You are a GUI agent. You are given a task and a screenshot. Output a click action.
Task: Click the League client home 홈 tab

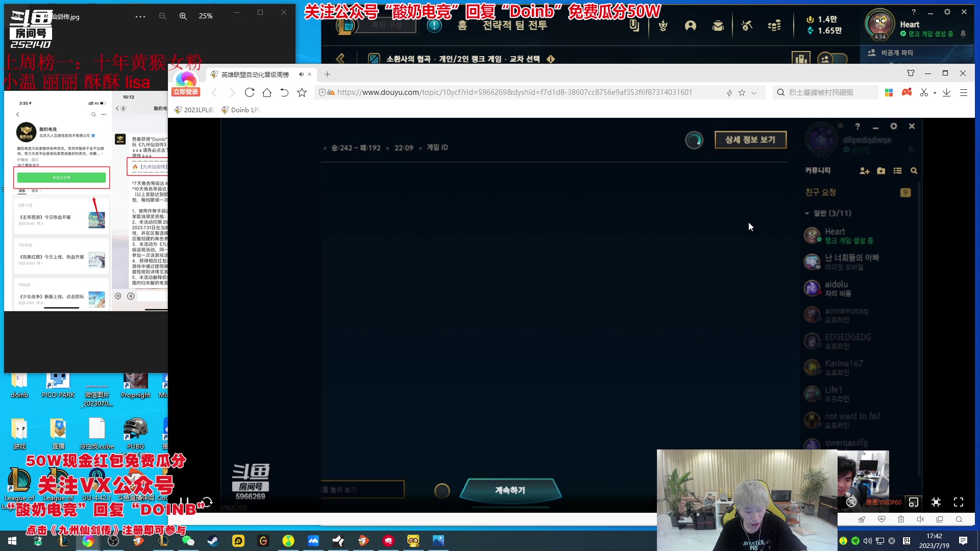[x=462, y=25]
